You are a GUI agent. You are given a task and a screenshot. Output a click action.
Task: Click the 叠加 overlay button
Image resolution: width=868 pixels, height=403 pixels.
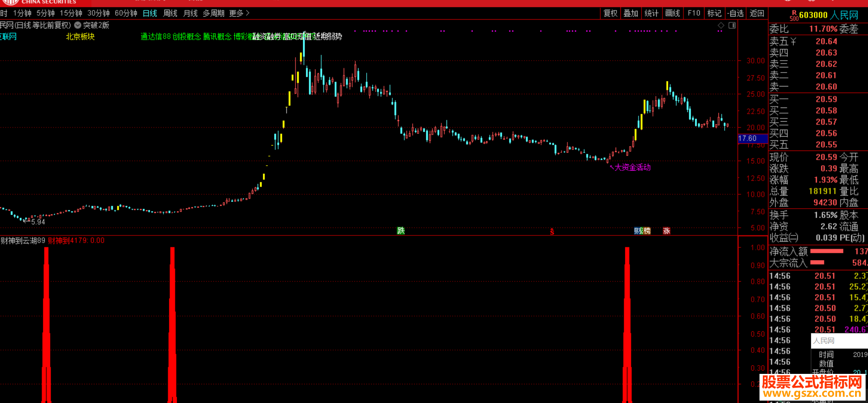pos(631,13)
